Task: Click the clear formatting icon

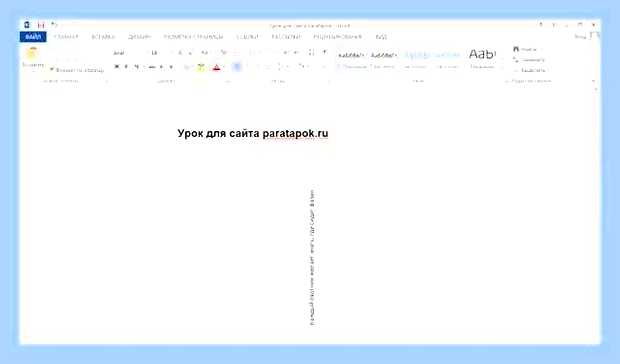Action: [x=223, y=53]
